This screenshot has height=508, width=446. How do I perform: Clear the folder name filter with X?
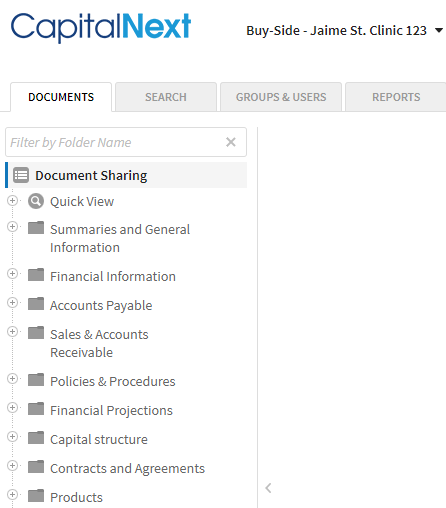click(231, 142)
